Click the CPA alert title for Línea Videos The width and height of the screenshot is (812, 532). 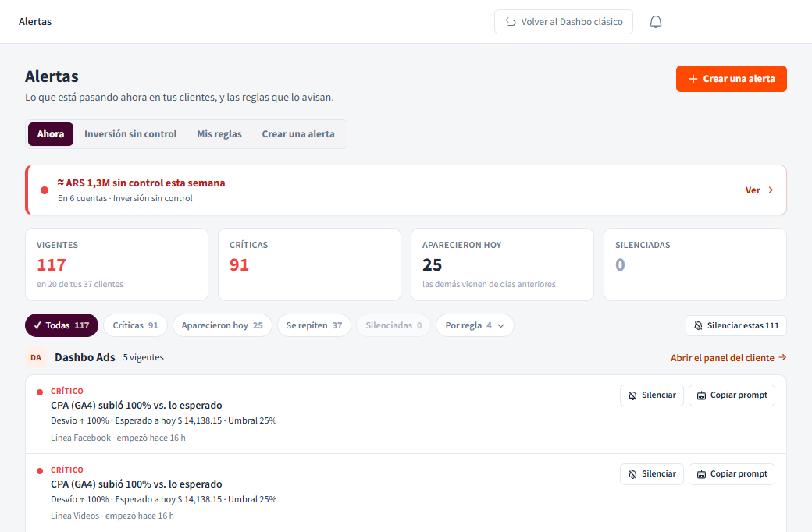(136, 484)
